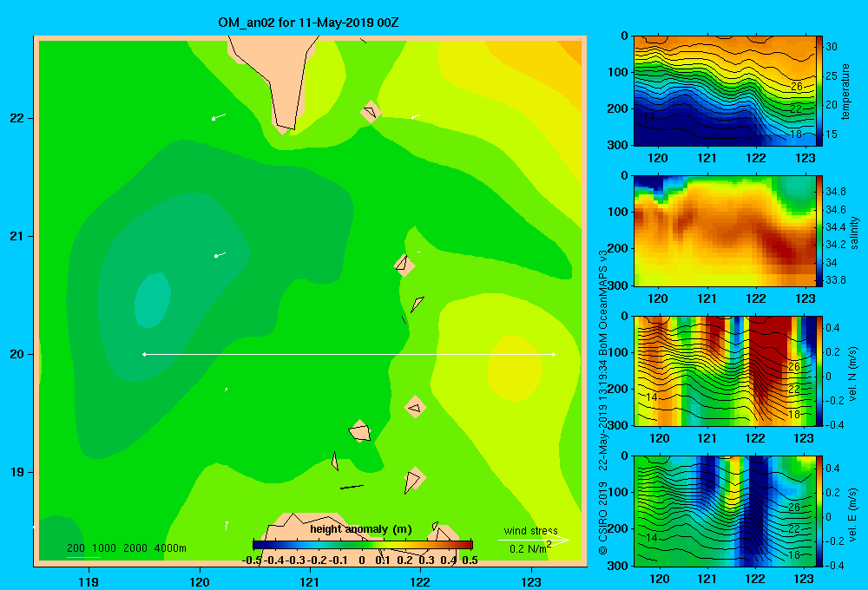Open the temperature depth section plot
The image size is (868, 590).
725,91
